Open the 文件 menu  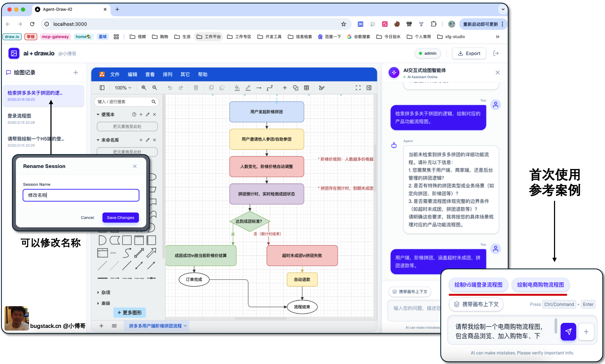click(x=115, y=75)
